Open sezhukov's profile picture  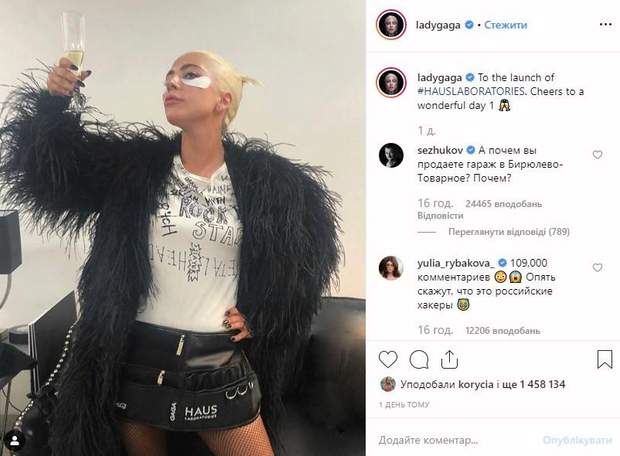[391, 155]
